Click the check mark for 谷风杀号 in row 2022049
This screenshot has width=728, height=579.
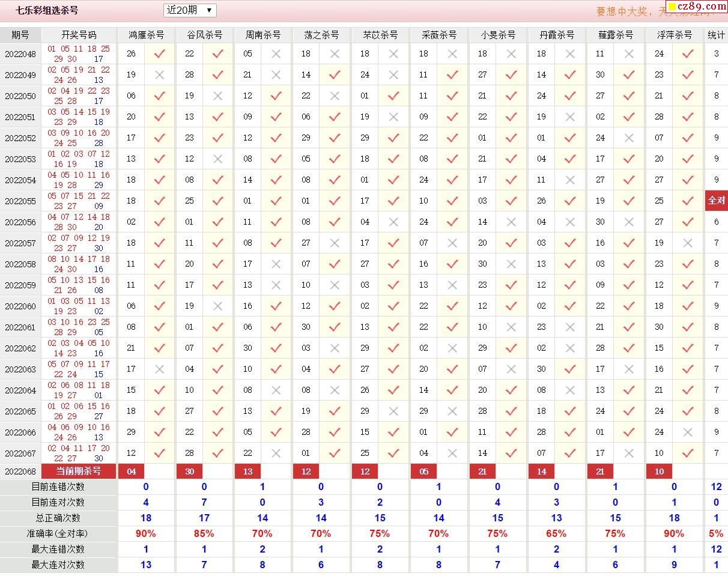pyautogui.click(x=217, y=74)
